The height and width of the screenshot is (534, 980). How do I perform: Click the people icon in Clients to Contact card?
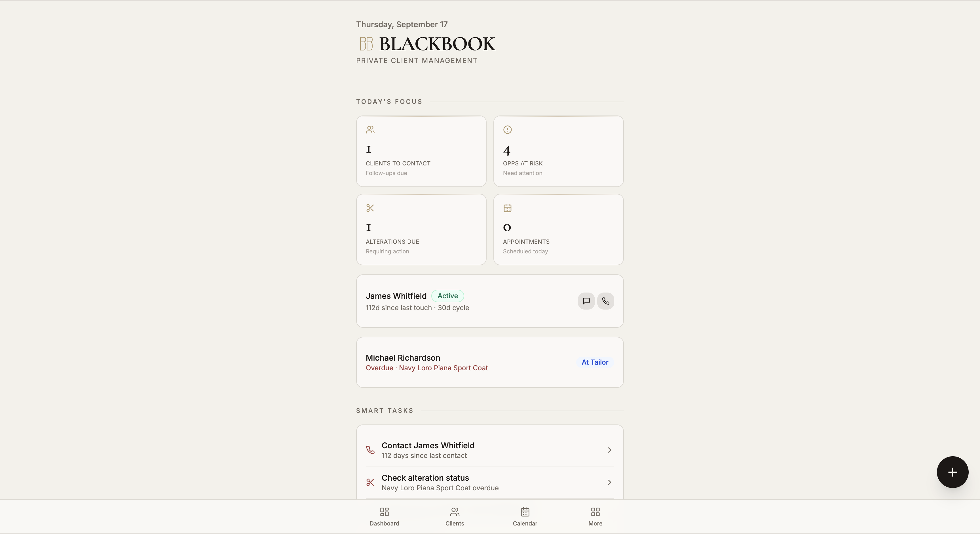(x=370, y=130)
